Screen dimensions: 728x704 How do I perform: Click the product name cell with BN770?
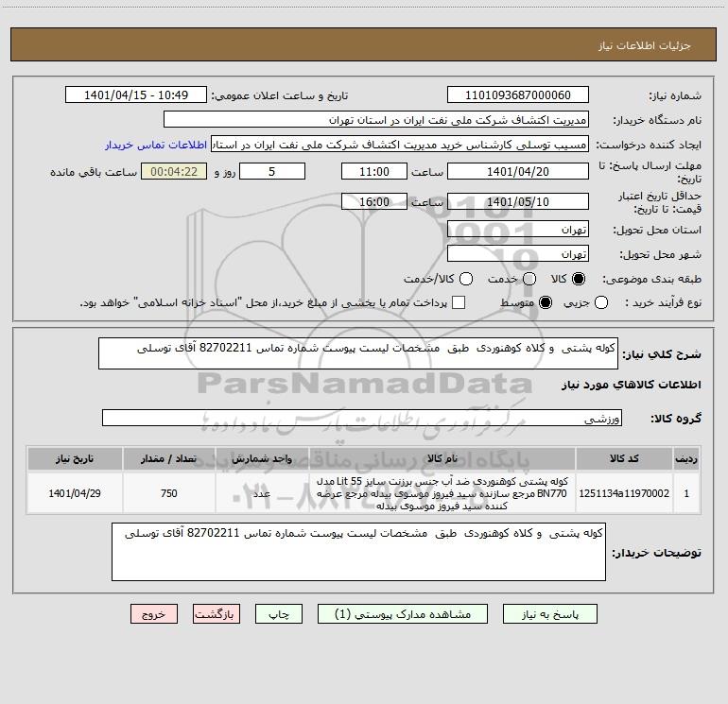442,493
